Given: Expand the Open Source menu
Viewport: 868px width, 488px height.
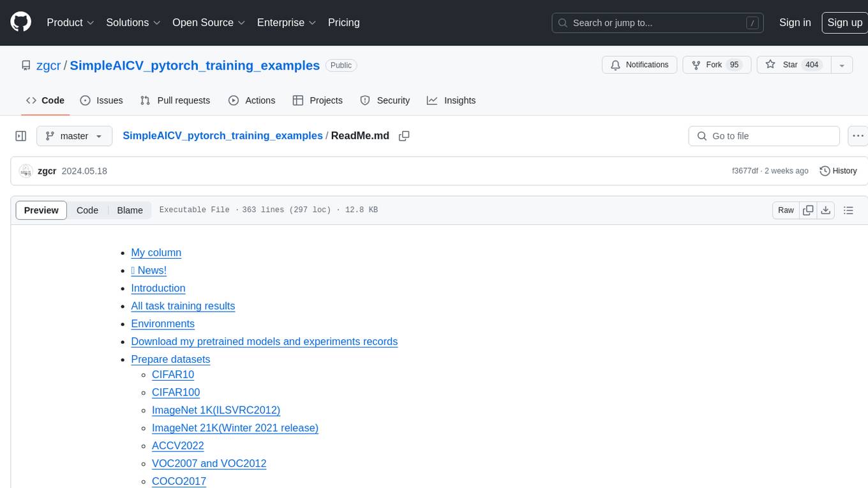Looking at the screenshot, I should [x=209, y=22].
